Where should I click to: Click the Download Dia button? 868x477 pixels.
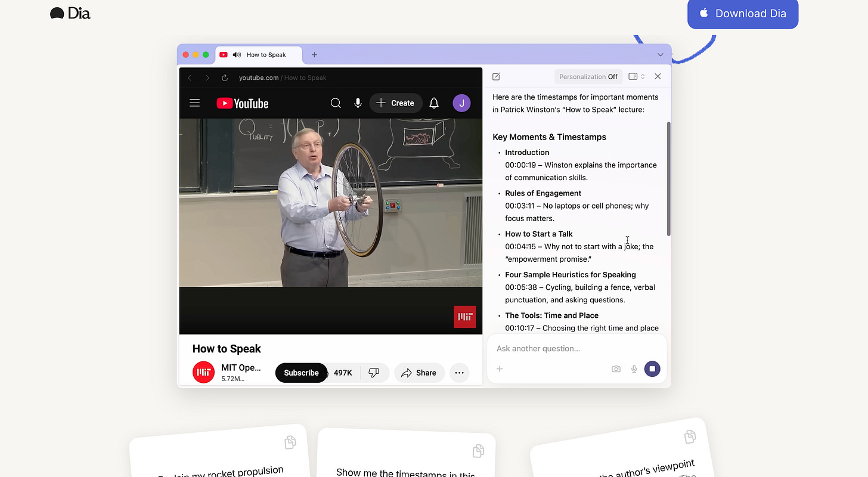tap(743, 13)
